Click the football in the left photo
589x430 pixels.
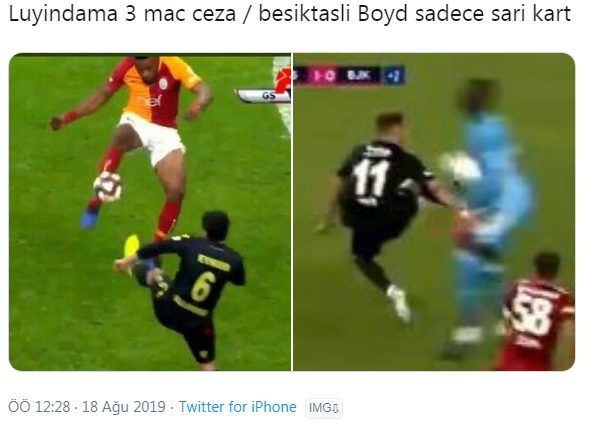point(108,187)
